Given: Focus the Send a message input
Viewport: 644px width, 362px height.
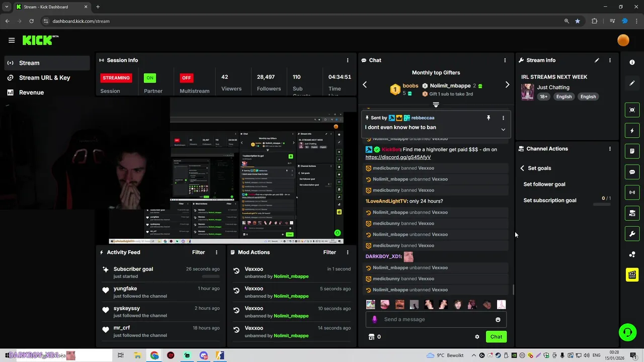Looking at the screenshot, I should [436, 319].
